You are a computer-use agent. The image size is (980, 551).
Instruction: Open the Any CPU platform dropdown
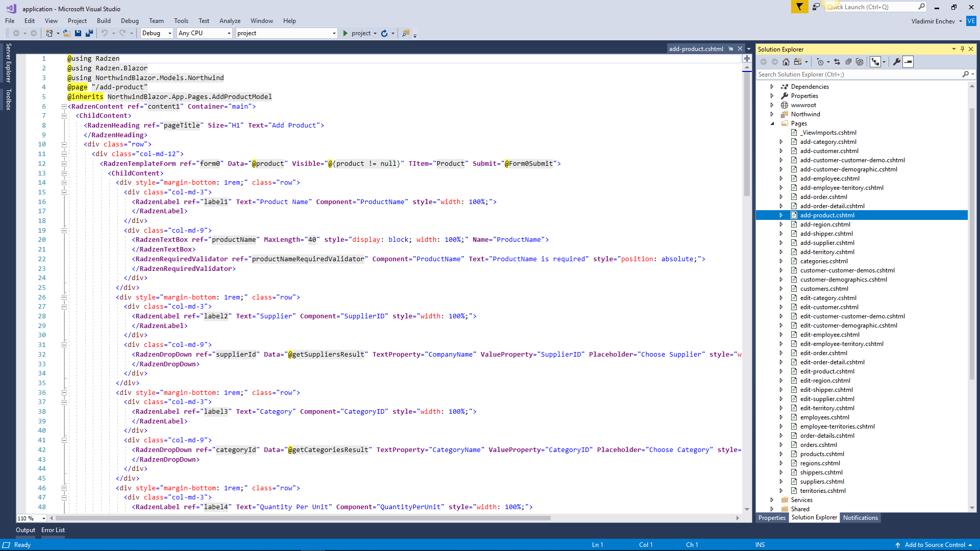pyautogui.click(x=205, y=33)
